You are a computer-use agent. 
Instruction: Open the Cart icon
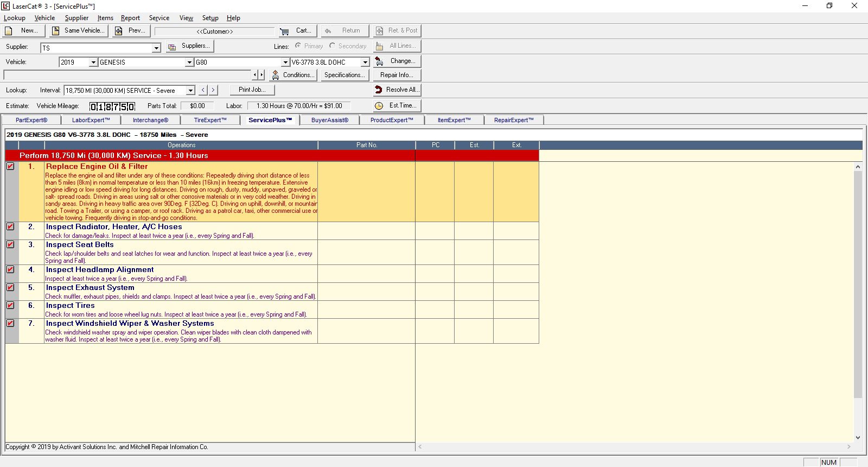click(284, 31)
